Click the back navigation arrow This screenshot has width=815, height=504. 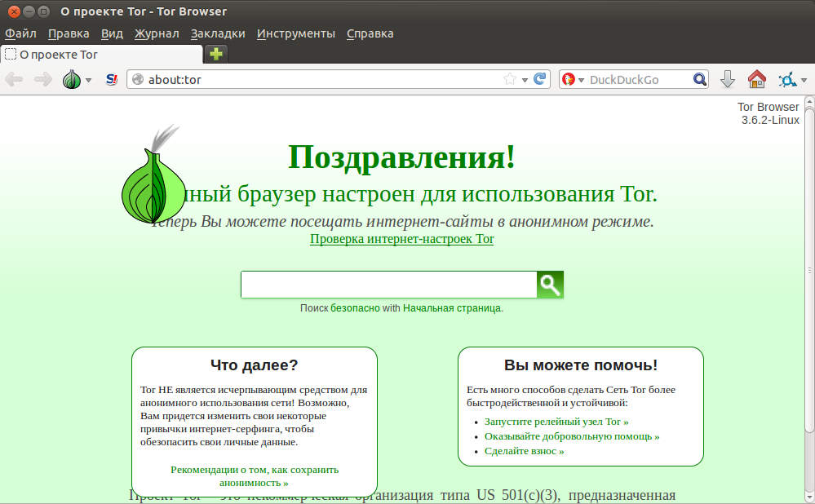tap(14, 79)
